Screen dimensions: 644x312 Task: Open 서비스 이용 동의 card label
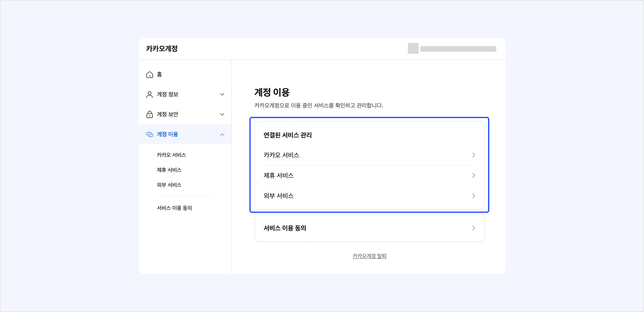(x=285, y=228)
